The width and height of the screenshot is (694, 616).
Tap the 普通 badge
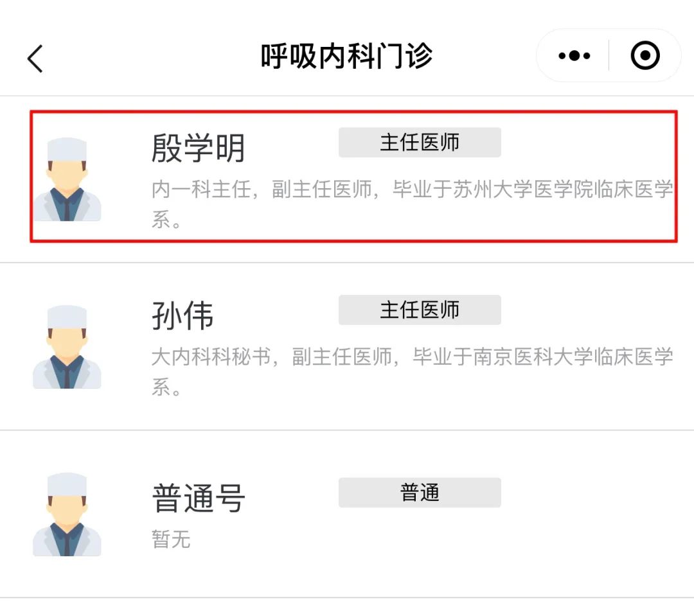(x=420, y=493)
